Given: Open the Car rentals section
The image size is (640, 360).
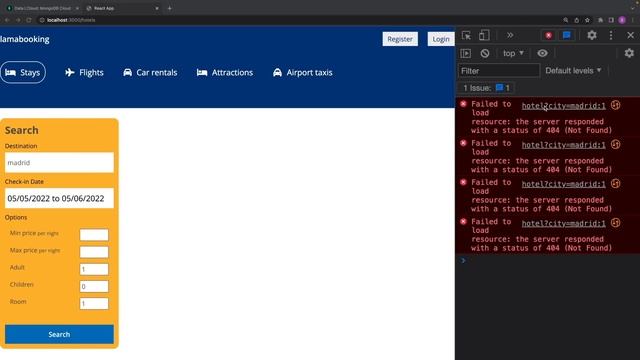Looking at the screenshot, I should click(150, 73).
